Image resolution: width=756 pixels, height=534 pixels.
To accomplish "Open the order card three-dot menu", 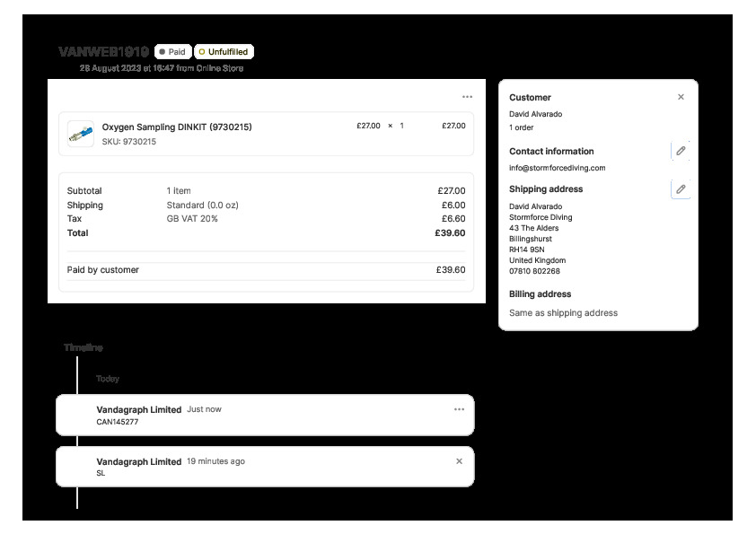I will (x=467, y=97).
